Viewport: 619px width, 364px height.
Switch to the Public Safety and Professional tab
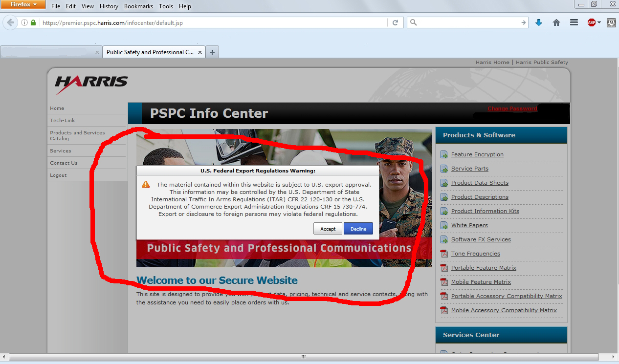(154, 52)
